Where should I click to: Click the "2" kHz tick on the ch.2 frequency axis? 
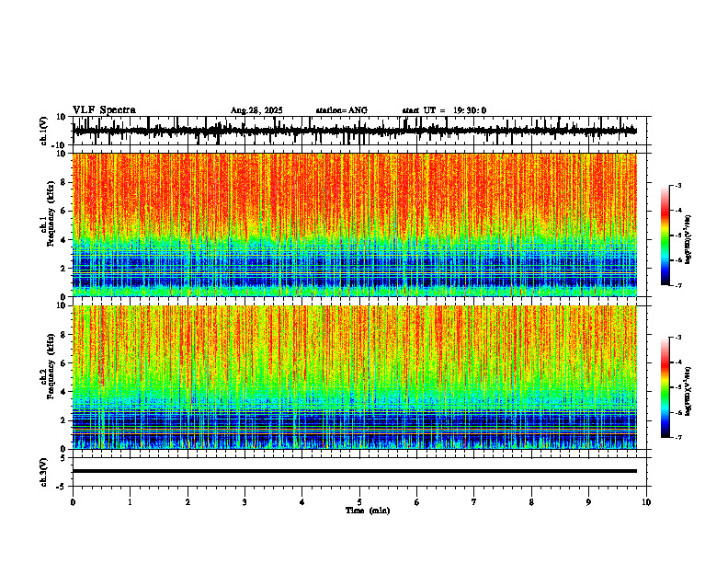click(x=63, y=420)
